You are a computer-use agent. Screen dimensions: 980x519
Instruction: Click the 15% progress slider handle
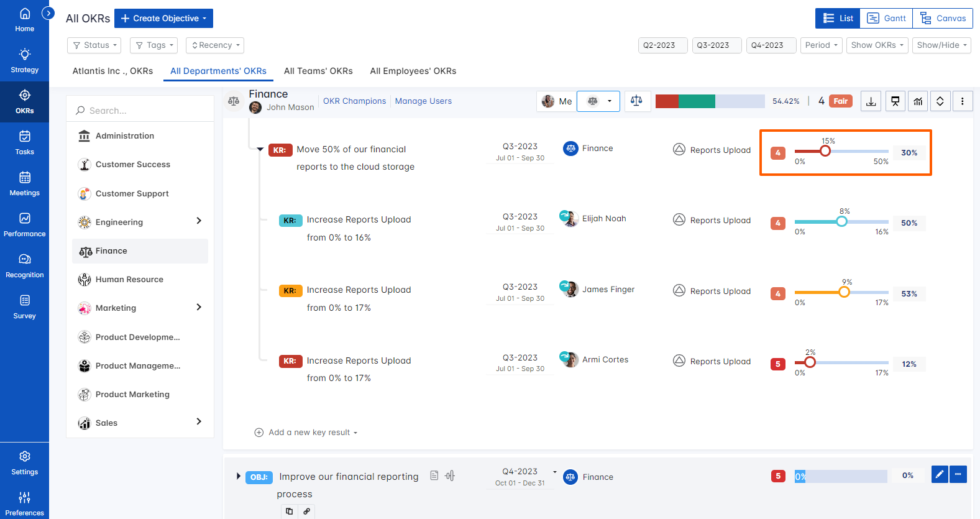click(825, 151)
